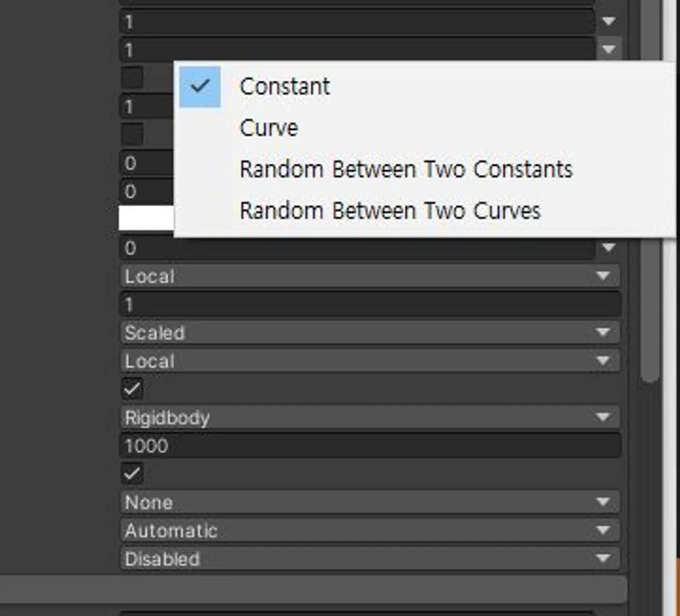Toggle the empty checkbox above the "1" field
This screenshot has height=616, width=680.
[x=132, y=78]
